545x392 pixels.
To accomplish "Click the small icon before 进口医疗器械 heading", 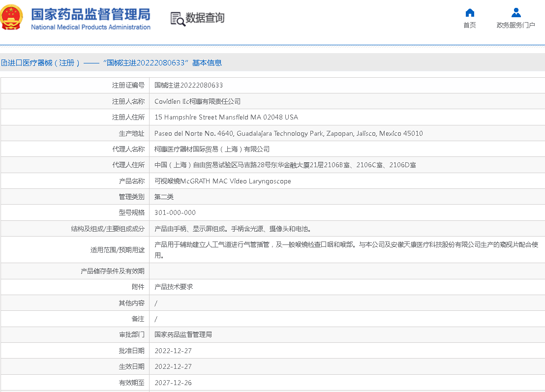I will tap(3, 63).
